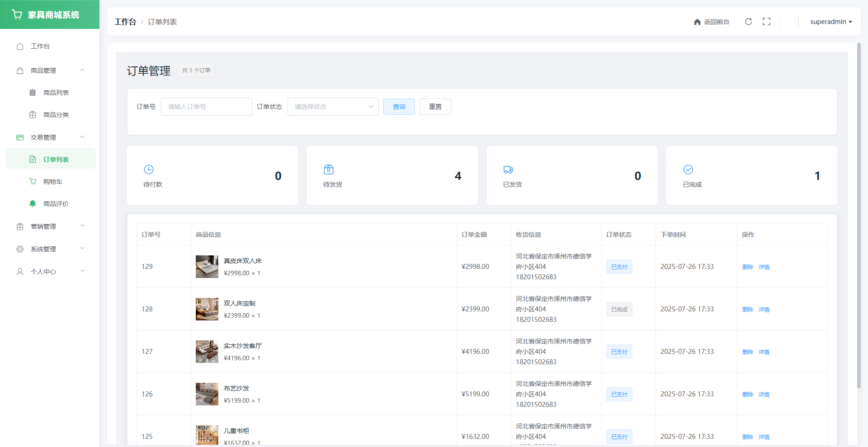Screen dimensions: 868x447
Task: Toggle fullscreen mode icon
Action: click(766, 21)
